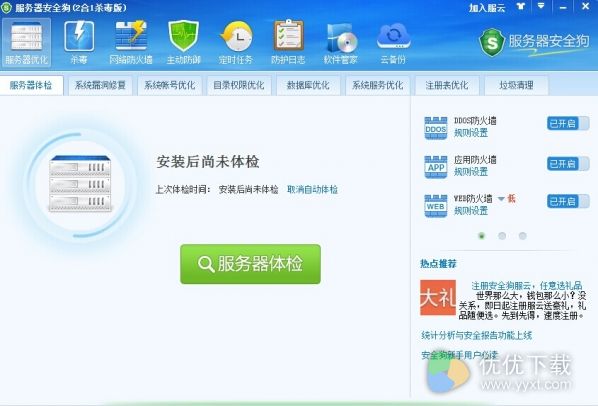Viewport: 598px width, 406px height.
Task: Switch to the 系统帐号优化 tab
Action: 169,85
